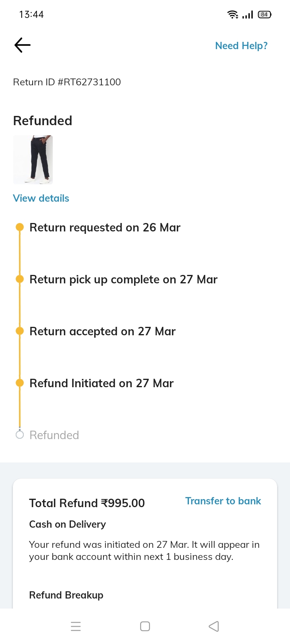
Task: Tap the Return accepted on 27 Mar step
Action: (103, 331)
